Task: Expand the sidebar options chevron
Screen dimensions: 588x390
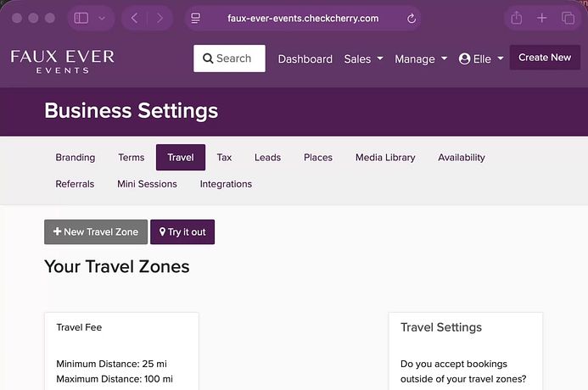Action: [x=102, y=18]
